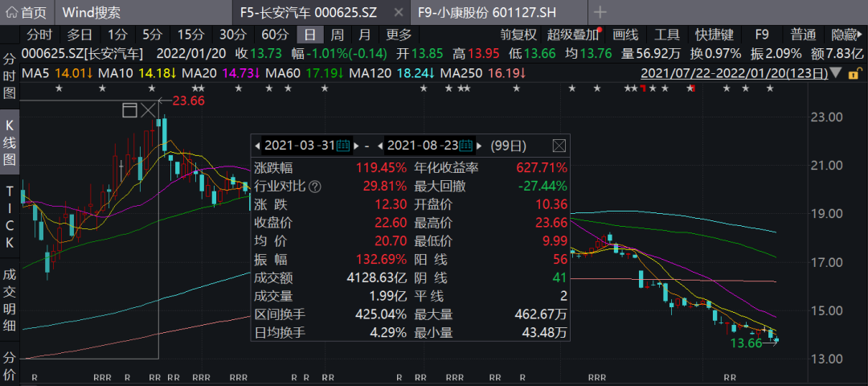
Task: Open a new tab with plus icon
Action: coord(600,12)
